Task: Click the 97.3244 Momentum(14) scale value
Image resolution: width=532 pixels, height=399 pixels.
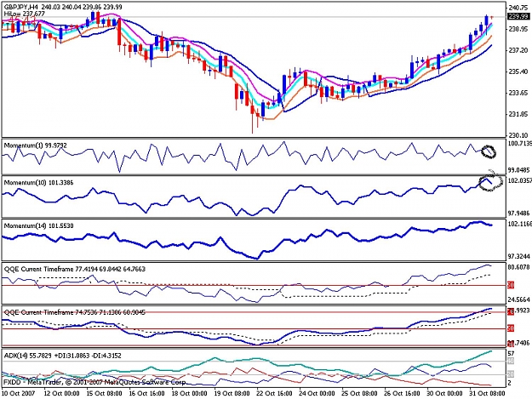Action: click(520, 256)
